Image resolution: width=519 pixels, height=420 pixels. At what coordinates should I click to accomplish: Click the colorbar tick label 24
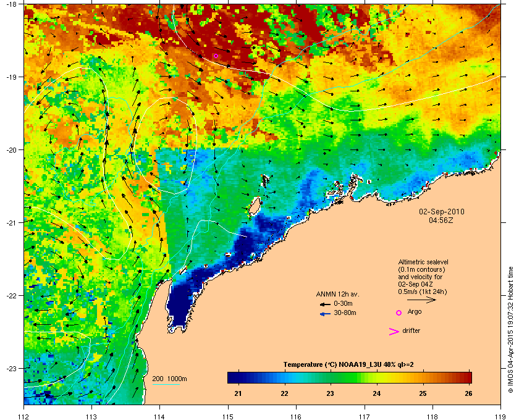[x=377, y=393]
